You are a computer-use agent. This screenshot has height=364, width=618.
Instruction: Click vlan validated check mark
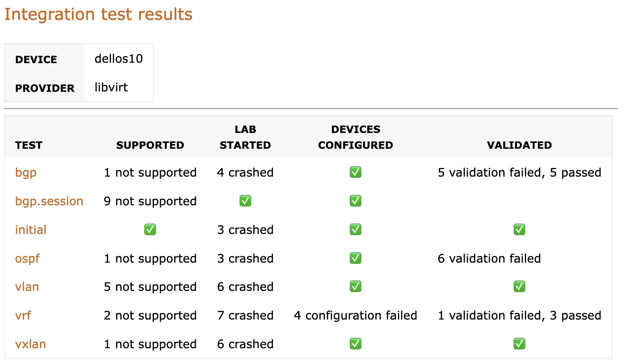(x=519, y=286)
